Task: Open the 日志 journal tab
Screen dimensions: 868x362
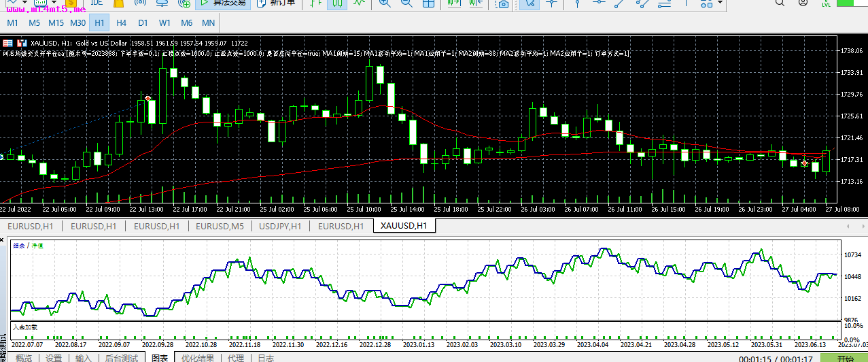Action: click(x=266, y=358)
